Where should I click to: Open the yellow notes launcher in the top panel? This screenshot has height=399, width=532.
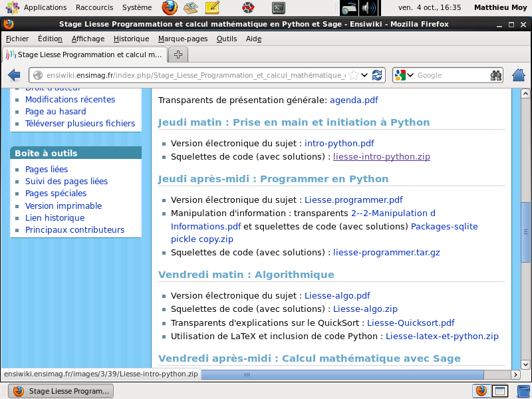click(212, 7)
